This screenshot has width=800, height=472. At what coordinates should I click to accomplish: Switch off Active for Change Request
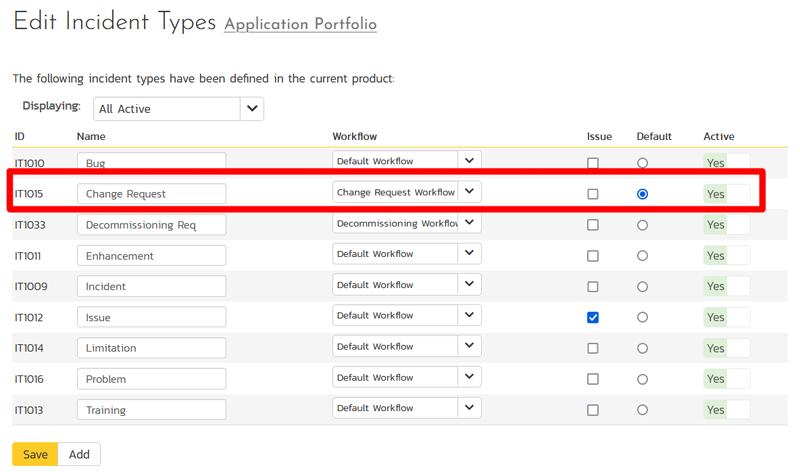(727, 194)
